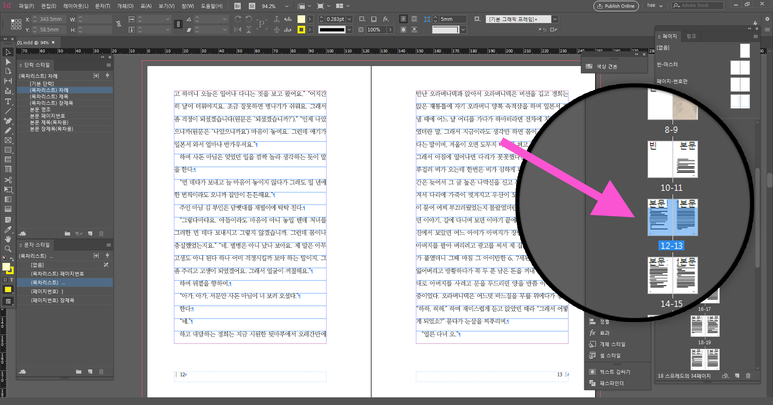Open the 파일(F) menu
This screenshot has height=405, width=773.
(x=26, y=6)
